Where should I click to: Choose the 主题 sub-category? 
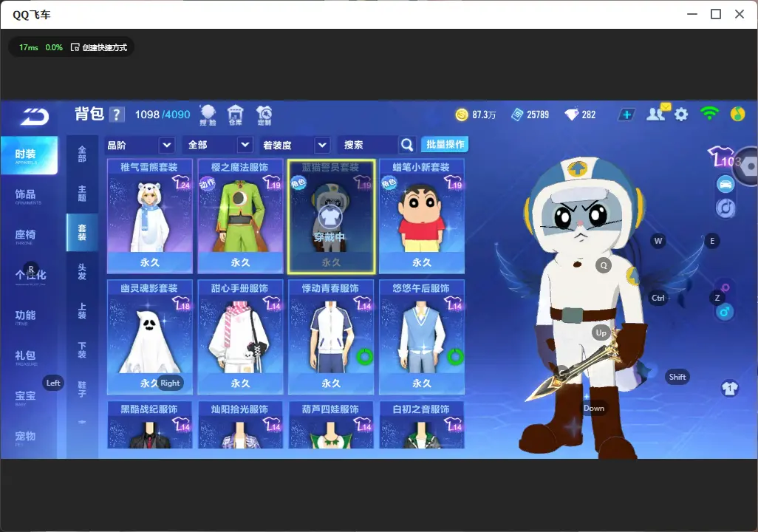(x=82, y=194)
